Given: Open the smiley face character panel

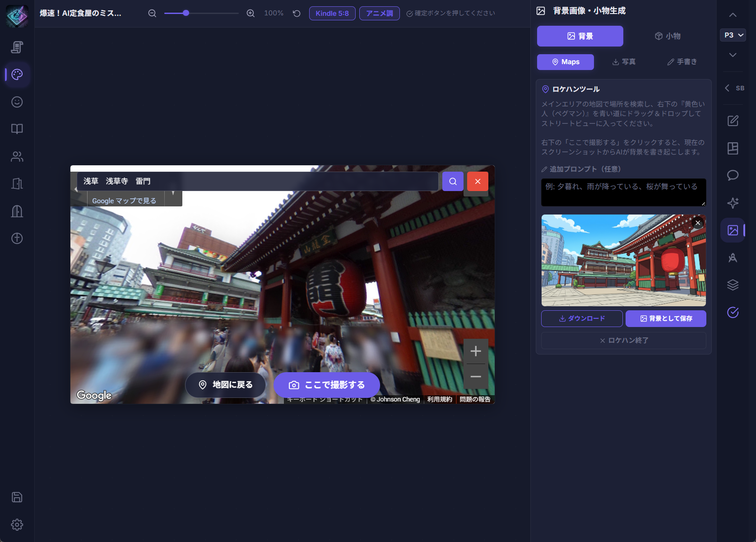Looking at the screenshot, I should [17, 102].
